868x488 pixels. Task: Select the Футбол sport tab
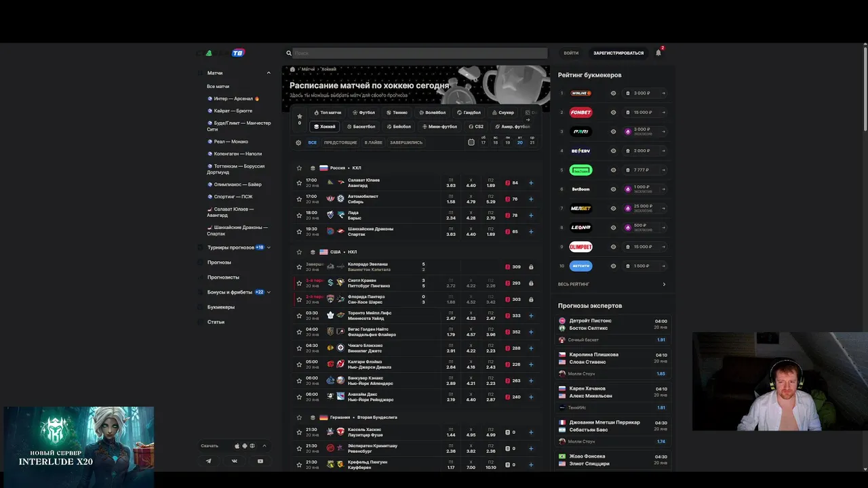[363, 113]
